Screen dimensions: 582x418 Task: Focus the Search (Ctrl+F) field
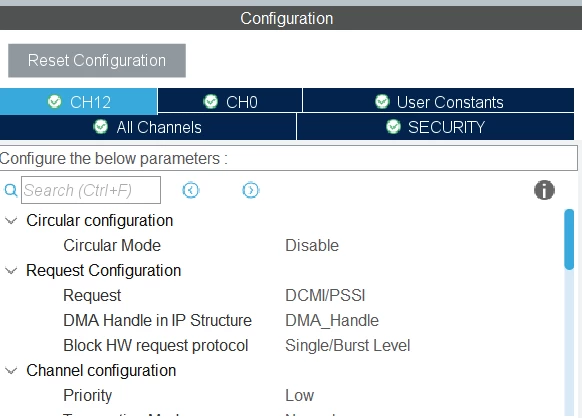click(x=91, y=190)
